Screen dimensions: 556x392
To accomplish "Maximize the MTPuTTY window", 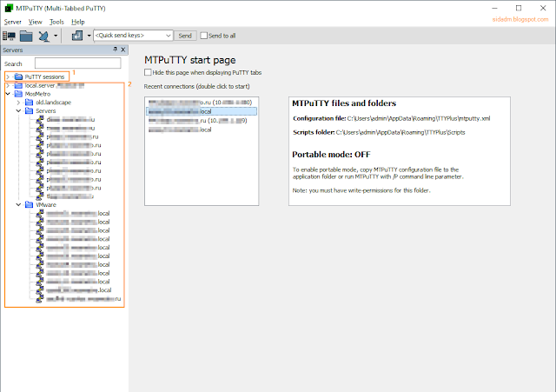I will click(x=519, y=8).
